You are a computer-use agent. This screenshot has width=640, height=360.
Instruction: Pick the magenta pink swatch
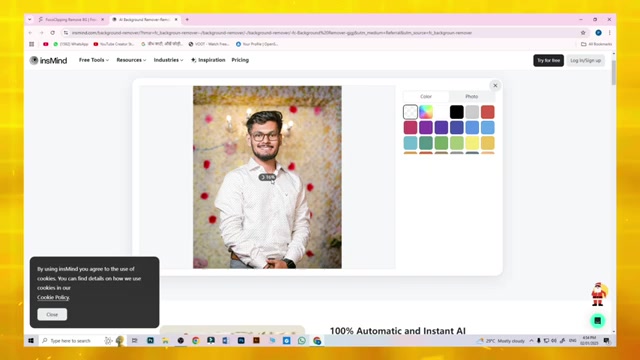coord(410,127)
